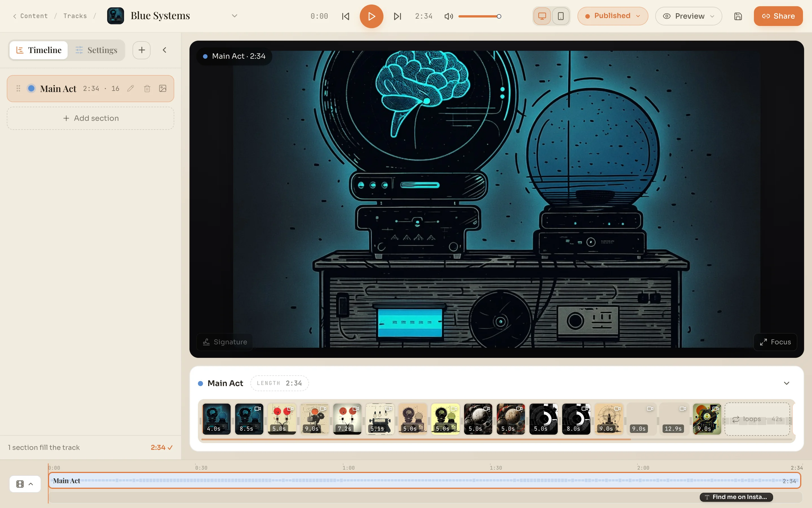The image size is (812, 508).
Task: Select the 5.1s clip thumbnail
Action: (380, 419)
